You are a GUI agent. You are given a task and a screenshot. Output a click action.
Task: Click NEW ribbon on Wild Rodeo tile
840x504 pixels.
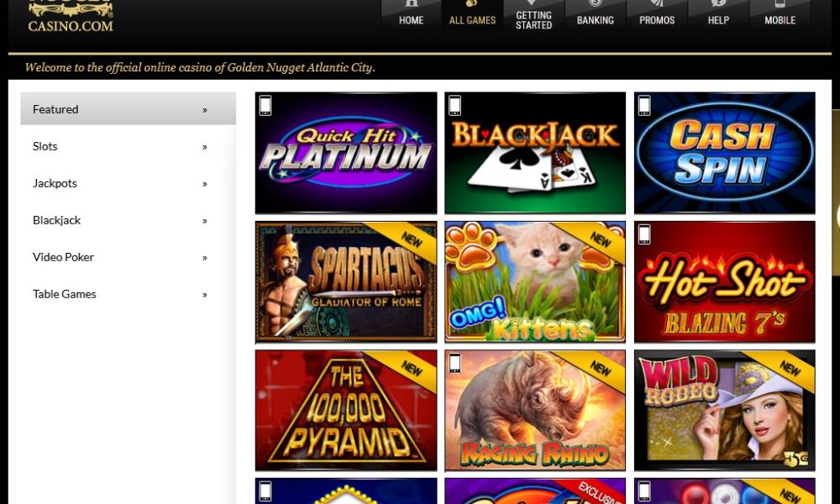click(x=788, y=370)
